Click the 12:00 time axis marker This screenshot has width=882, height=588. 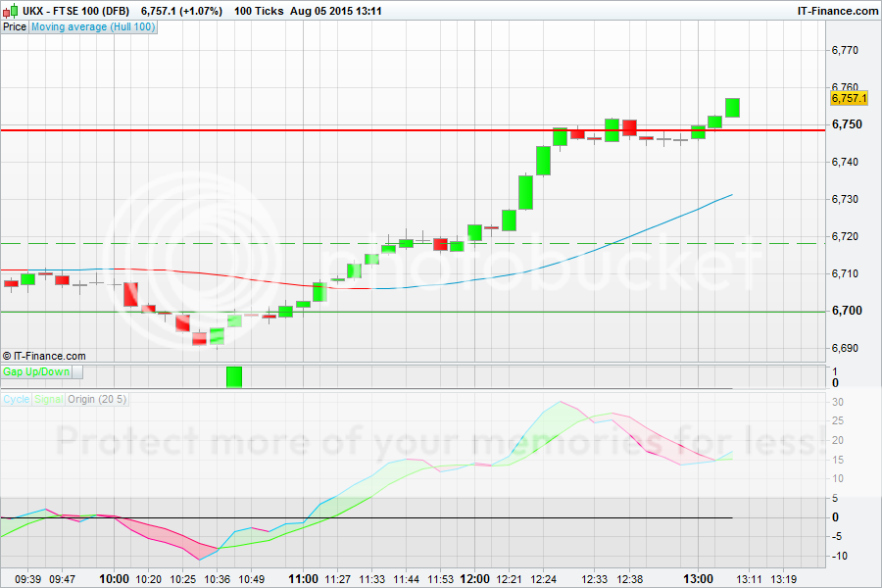click(x=475, y=579)
